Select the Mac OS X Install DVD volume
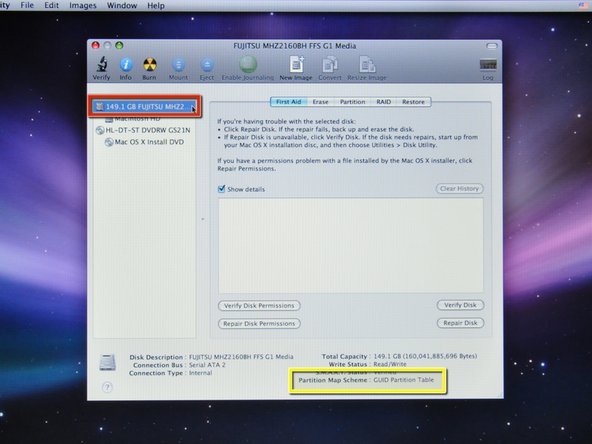Viewport: 592px width, 444px height. point(145,142)
